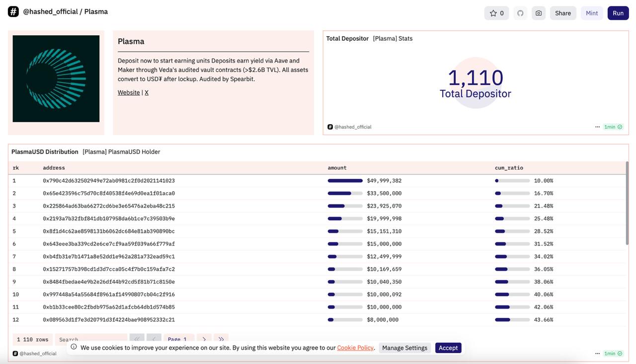
Task: Click the Share button
Action: (x=563, y=13)
